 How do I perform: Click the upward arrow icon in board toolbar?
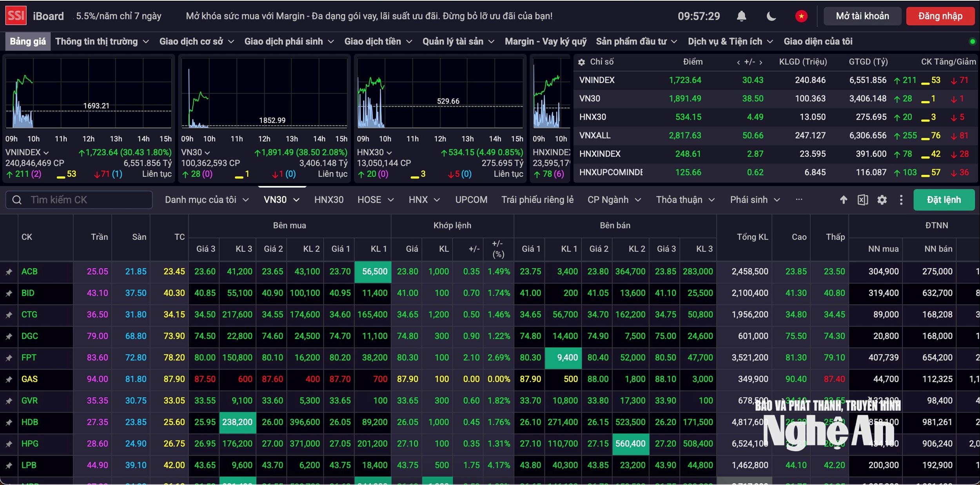844,200
